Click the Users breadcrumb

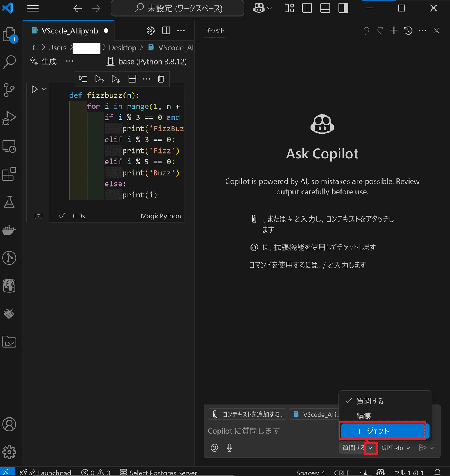click(57, 48)
